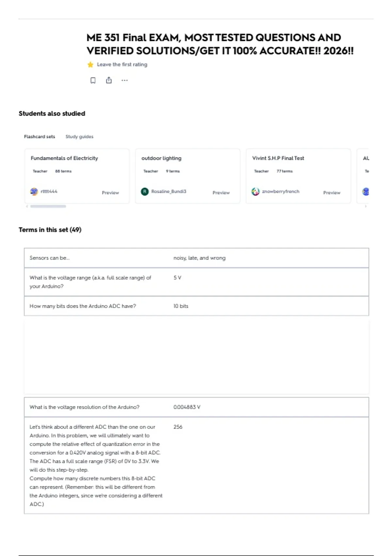
Task: Click left arrow of card carousel
Action: (x=27, y=206)
